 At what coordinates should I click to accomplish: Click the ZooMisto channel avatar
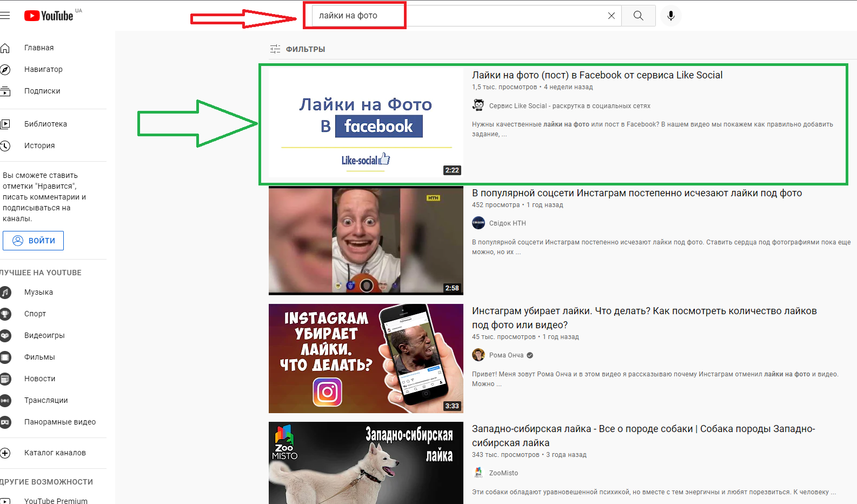(478, 473)
